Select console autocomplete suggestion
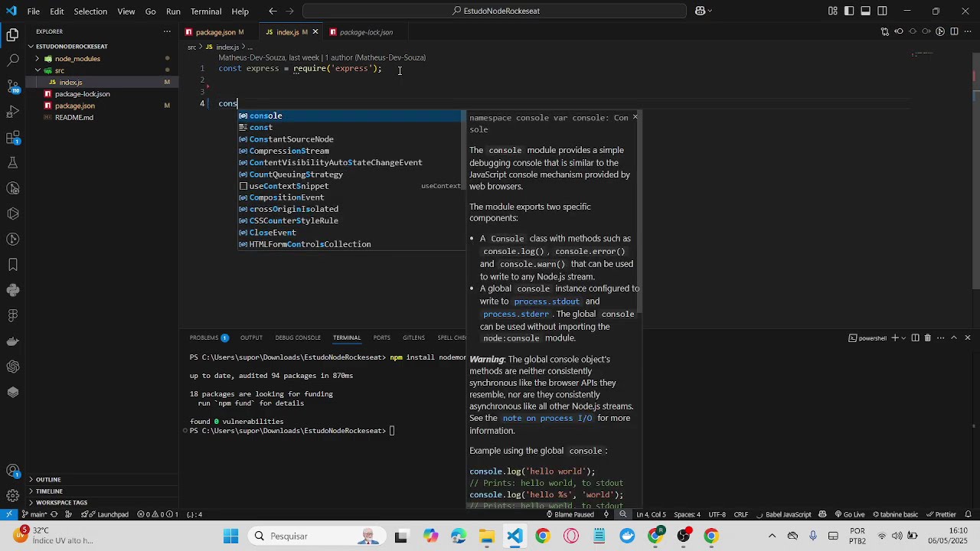Viewport: 980px width, 551px height. point(351,116)
